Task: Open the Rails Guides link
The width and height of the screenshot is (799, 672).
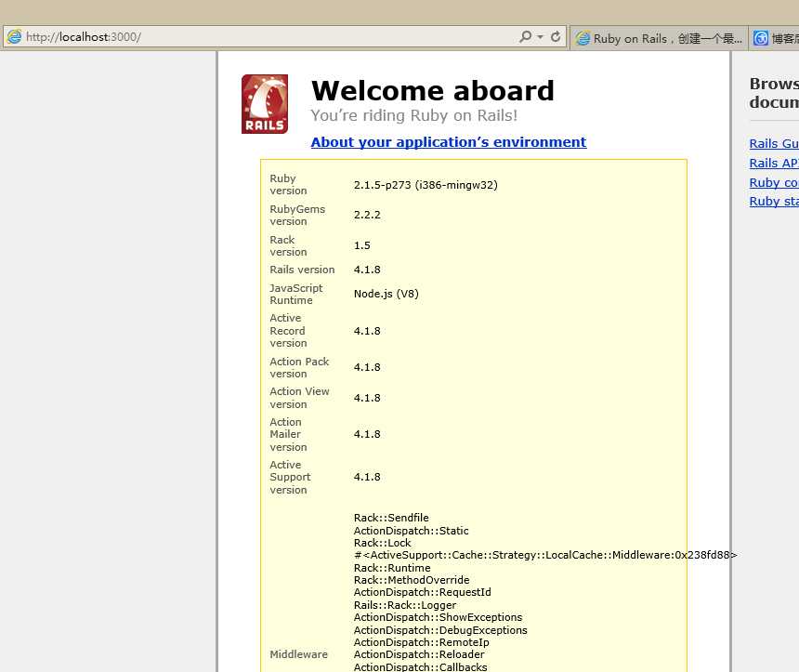Action: 774,144
